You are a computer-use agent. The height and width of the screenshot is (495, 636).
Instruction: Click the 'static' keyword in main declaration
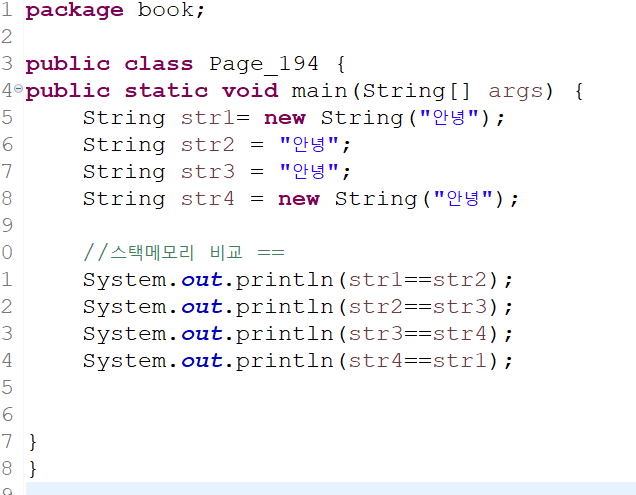coord(166,90)
